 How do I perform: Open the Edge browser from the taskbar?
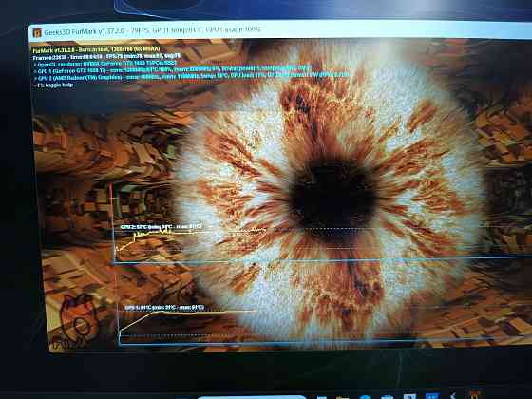(x=366, y=397)
